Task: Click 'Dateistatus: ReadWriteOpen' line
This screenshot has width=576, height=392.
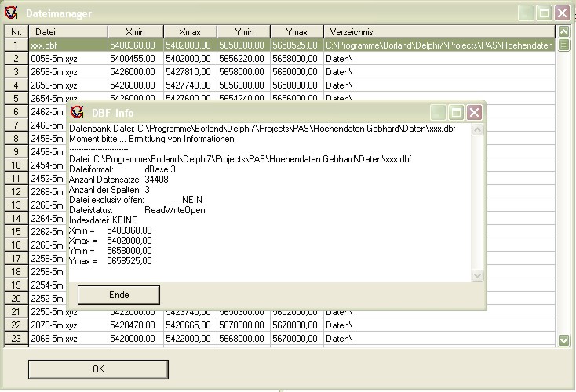Action: click(137, 210)
